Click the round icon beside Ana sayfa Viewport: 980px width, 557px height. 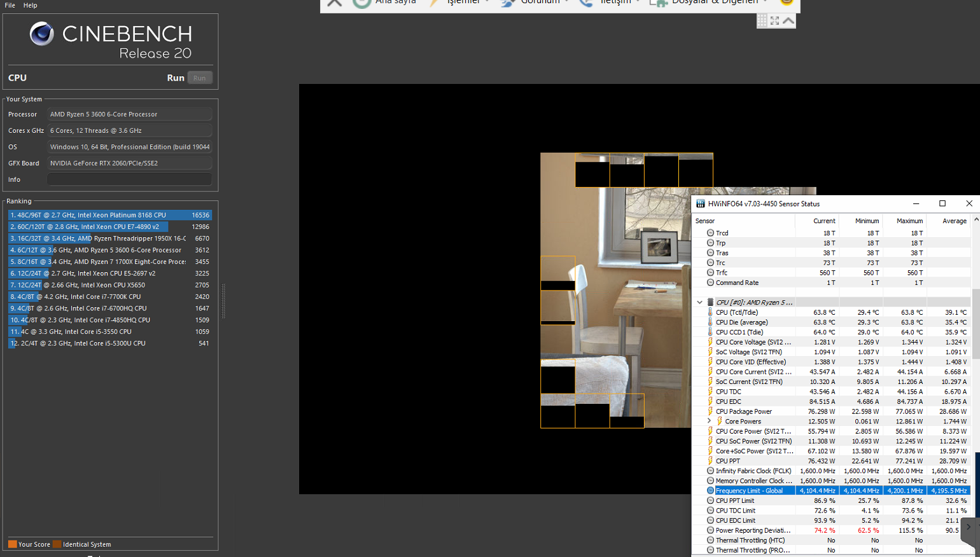pyautogui.click(x=361, y=3)
